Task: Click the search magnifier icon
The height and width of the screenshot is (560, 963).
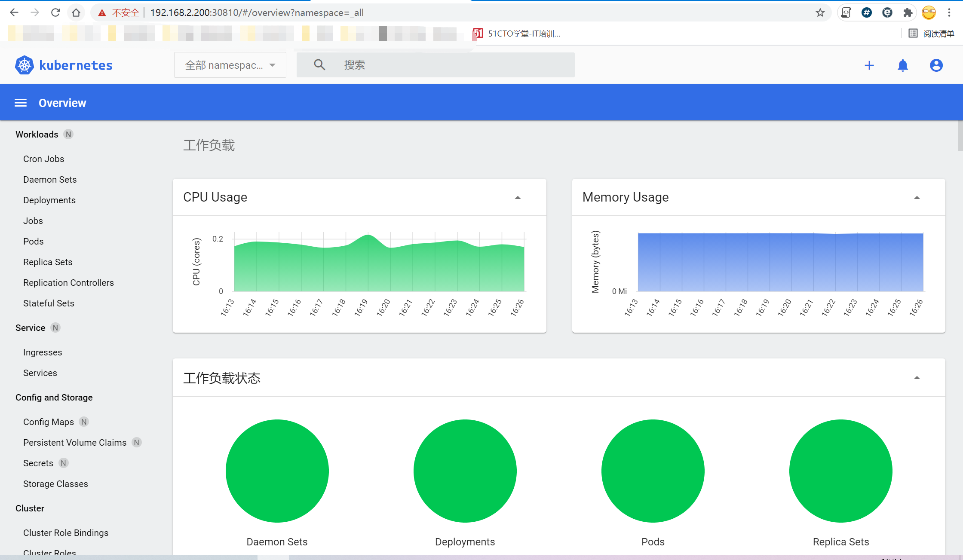Action: (x=319, y=65)
